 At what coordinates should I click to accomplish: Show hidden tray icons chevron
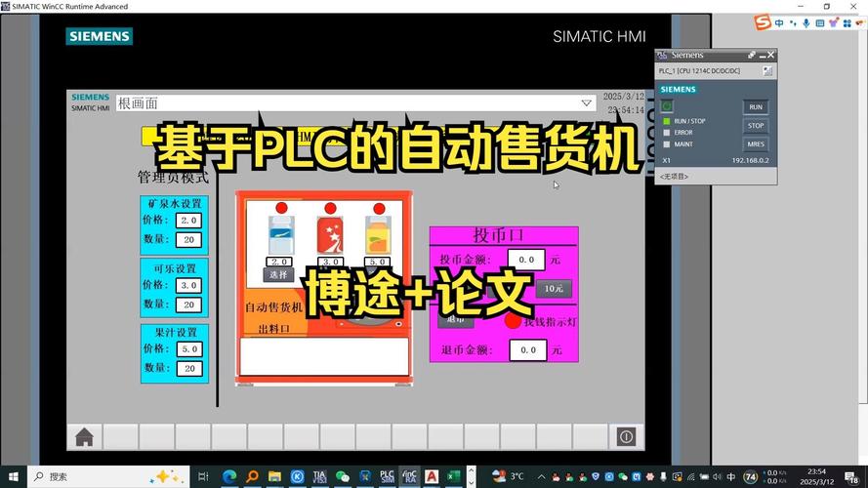pyautogui.click(x=541, y=476)
